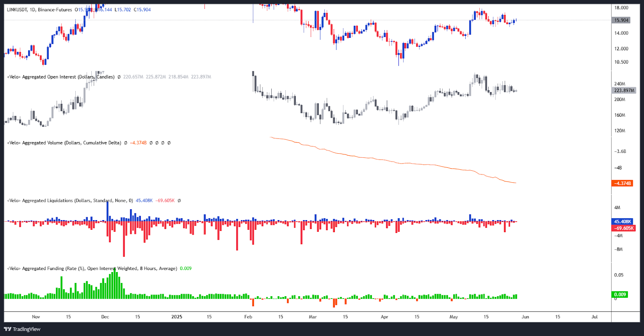The image size is (644, 336).
Task: Click the 2025 label on time axis
Action: tap(177, 317)
